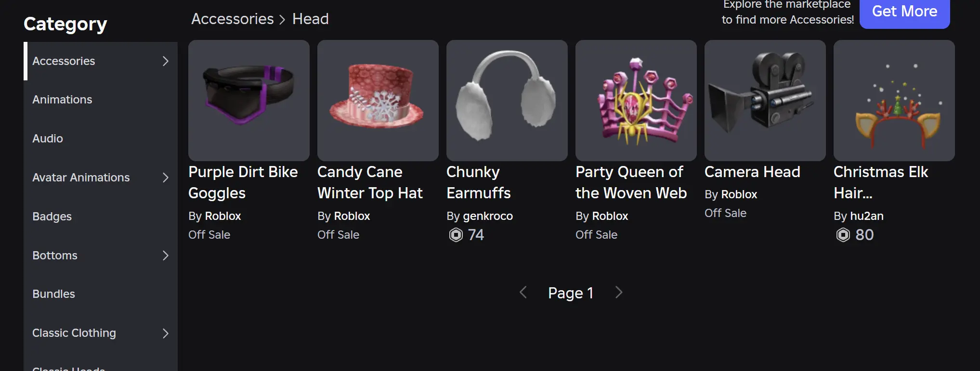
Task: Go to the previous page arrow
Action: click(523, 293)
